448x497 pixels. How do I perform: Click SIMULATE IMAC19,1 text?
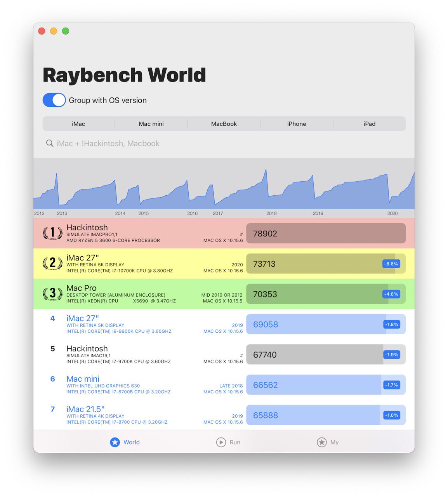click(89, 356)
